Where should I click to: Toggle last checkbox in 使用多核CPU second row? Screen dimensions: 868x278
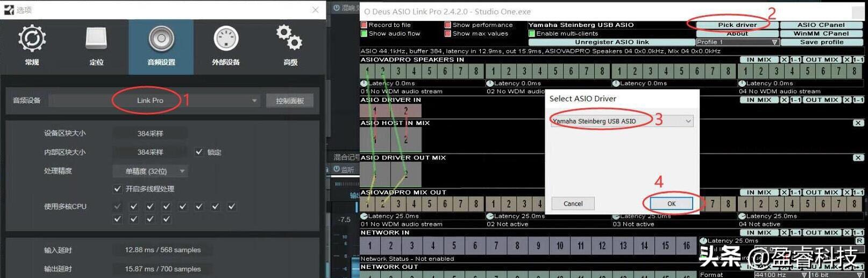[167, 219]
